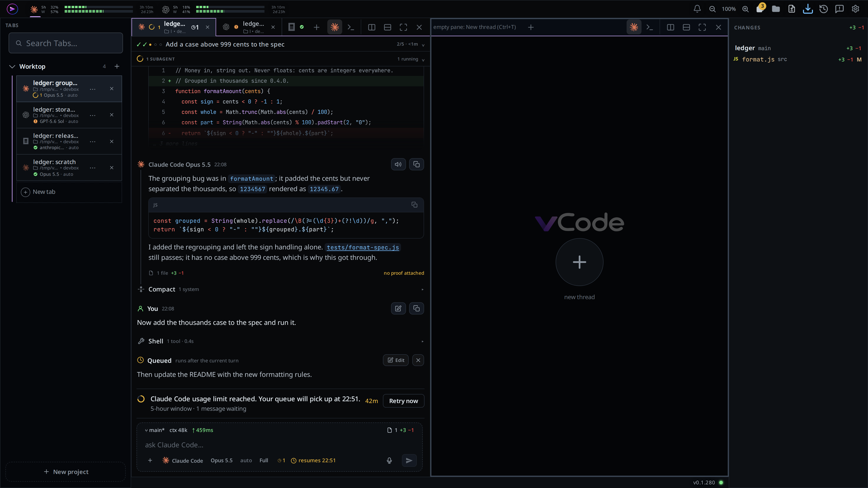The width and height of the screenshot is (868, 488).
Task: Click the Retry now button
Action: 403,401
